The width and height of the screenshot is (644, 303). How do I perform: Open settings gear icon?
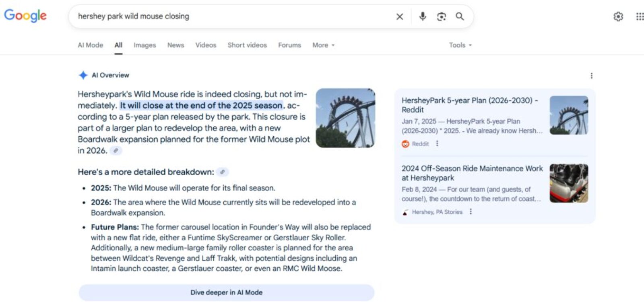[618, 16]
